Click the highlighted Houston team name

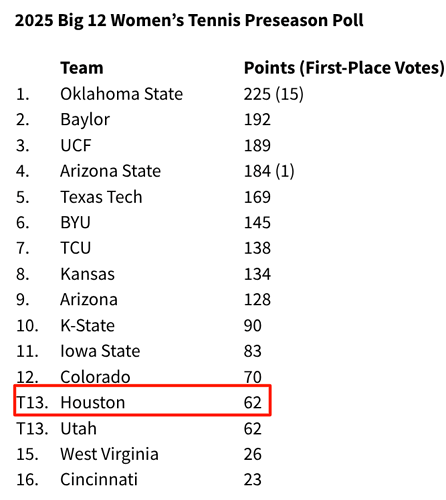coord(93,403)
